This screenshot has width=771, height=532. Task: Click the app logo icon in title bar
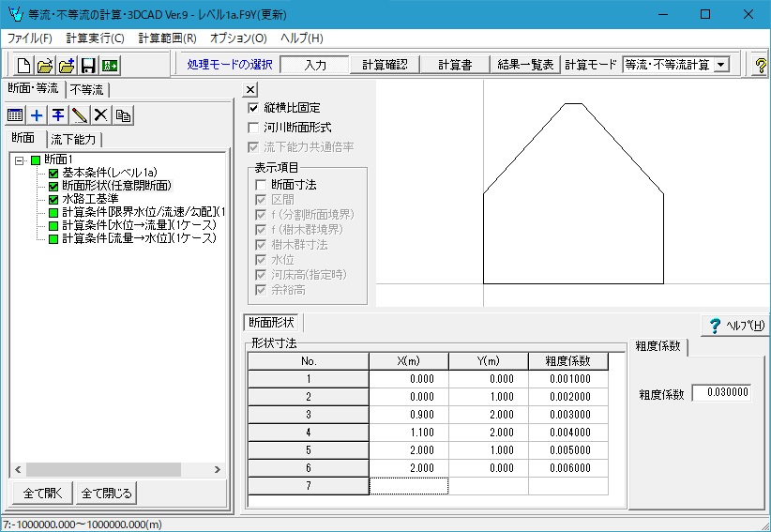(16, 14)
